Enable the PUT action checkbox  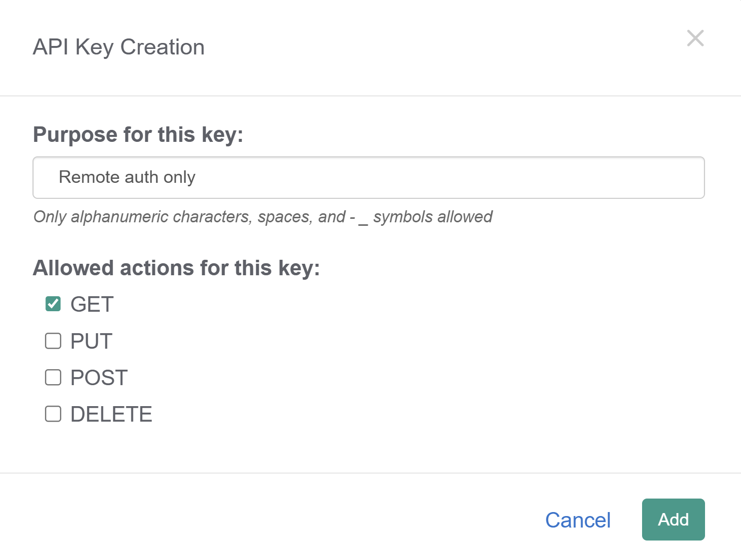point(52,341)
